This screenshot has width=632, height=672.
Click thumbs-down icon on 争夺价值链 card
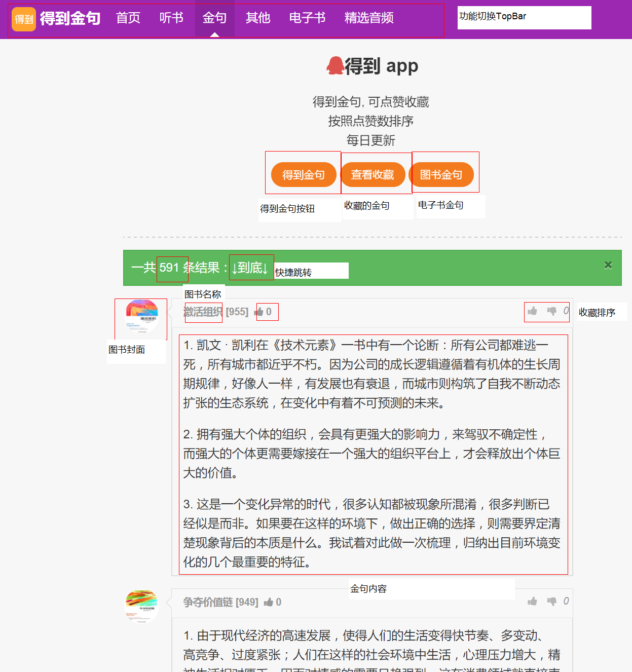(x=551, y=602)
